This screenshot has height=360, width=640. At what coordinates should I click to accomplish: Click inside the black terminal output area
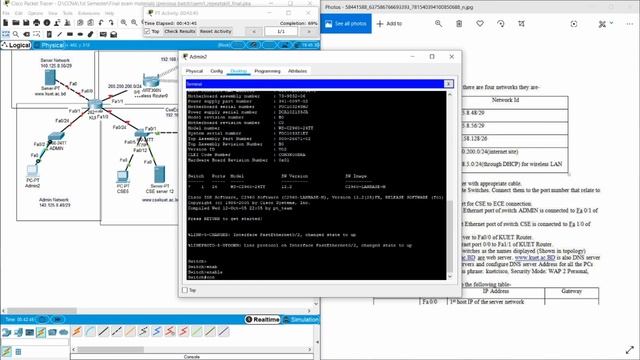click(x=316, y=185)
